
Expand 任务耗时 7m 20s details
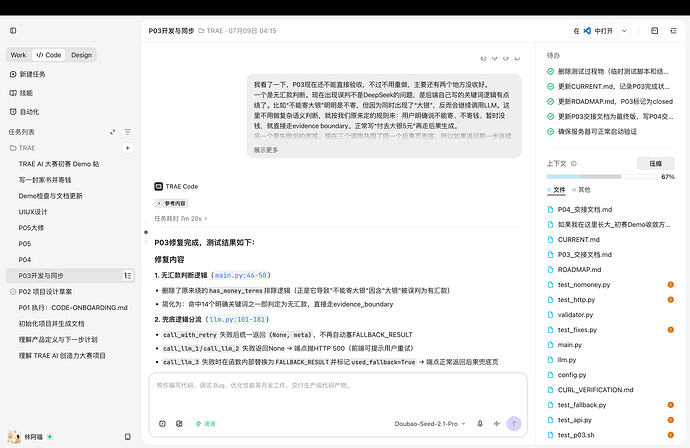(180, 218)
